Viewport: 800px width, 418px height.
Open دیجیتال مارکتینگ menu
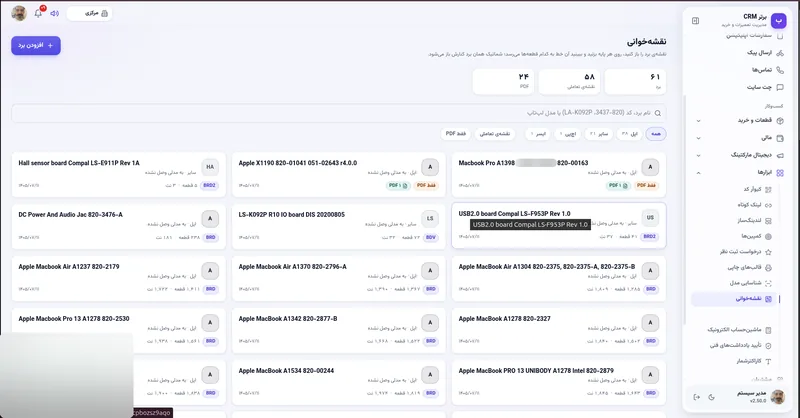739,155
